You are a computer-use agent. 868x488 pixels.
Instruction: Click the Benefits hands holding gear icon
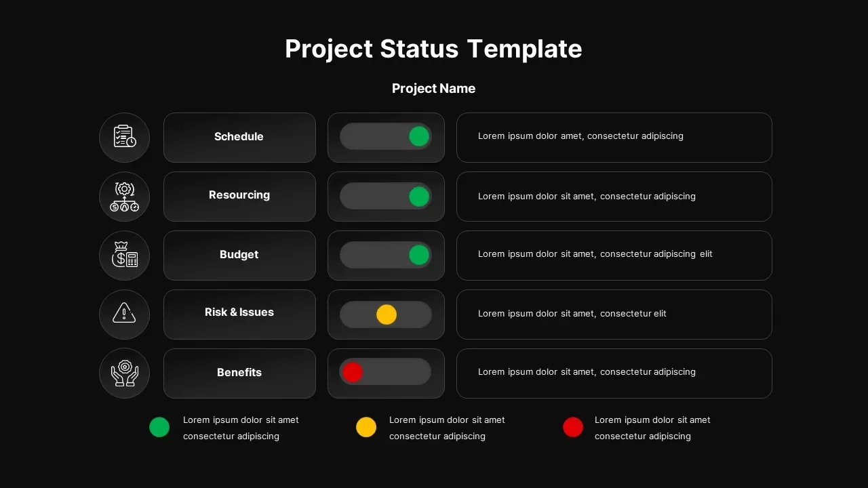coord(125,373)
